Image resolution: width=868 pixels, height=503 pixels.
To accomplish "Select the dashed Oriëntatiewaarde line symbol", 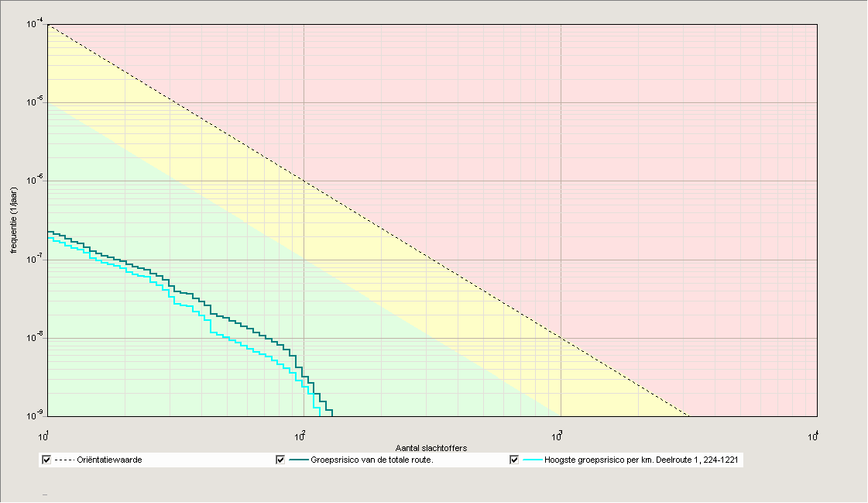I will point(65,460).
